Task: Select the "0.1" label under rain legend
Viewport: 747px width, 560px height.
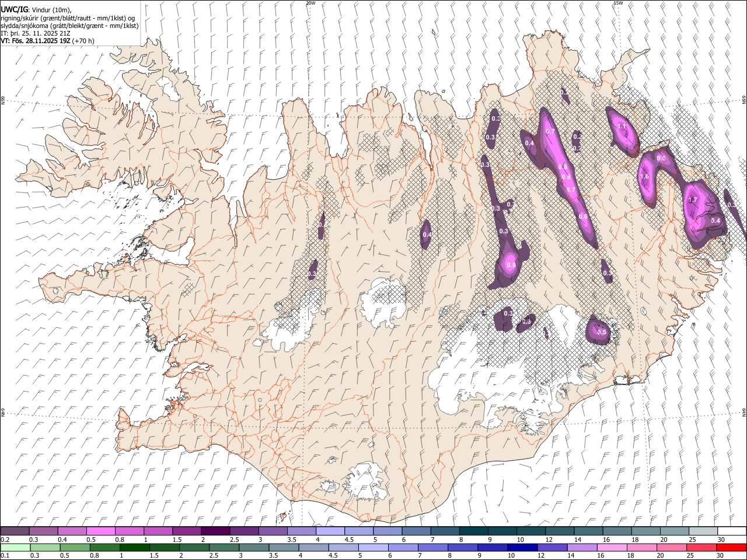Action: point(5,556)
